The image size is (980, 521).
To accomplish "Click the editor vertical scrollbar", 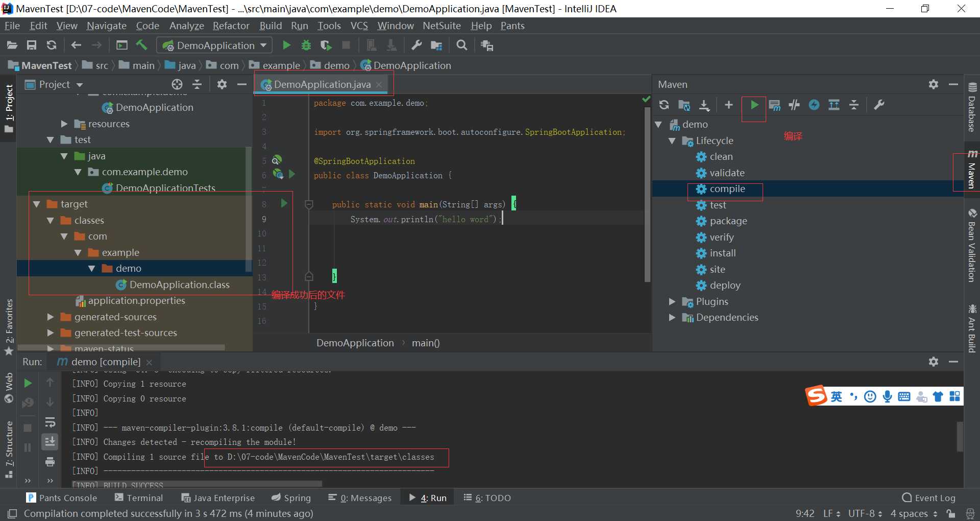I will [647, 194].
